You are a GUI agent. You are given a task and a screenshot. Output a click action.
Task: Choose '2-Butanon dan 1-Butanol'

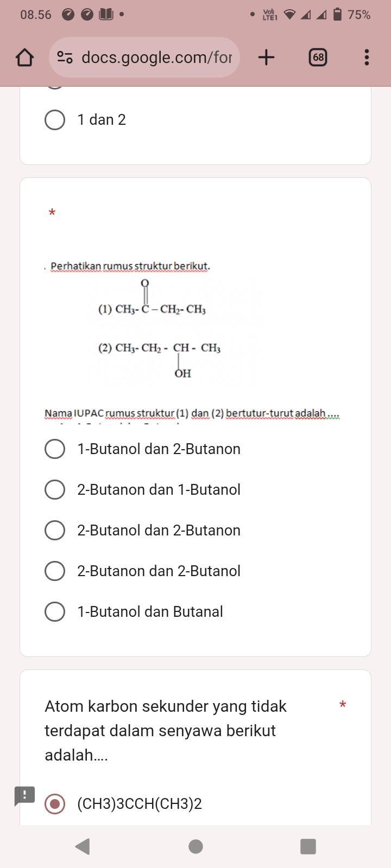pyautogui.click(x=55, y=489)
